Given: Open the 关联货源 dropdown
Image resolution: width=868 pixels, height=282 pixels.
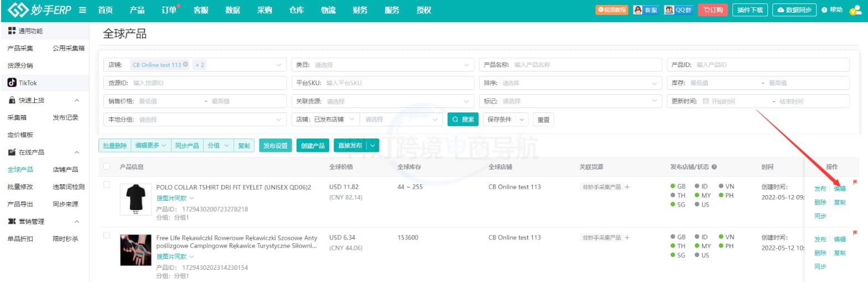Looking at the screenshot, I should (383, 101).
